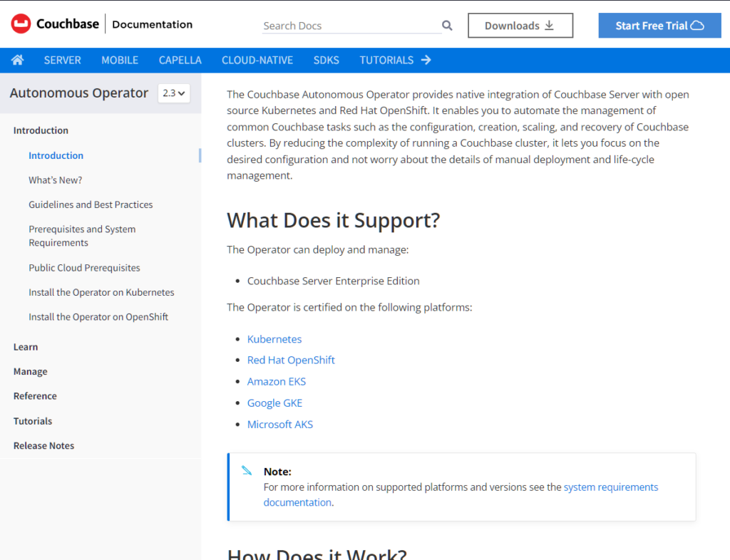The width and height of the screenshot is (730, 560).
Task: Open Install the Operator on Kubernetes
Action: (x=101, y=292)
